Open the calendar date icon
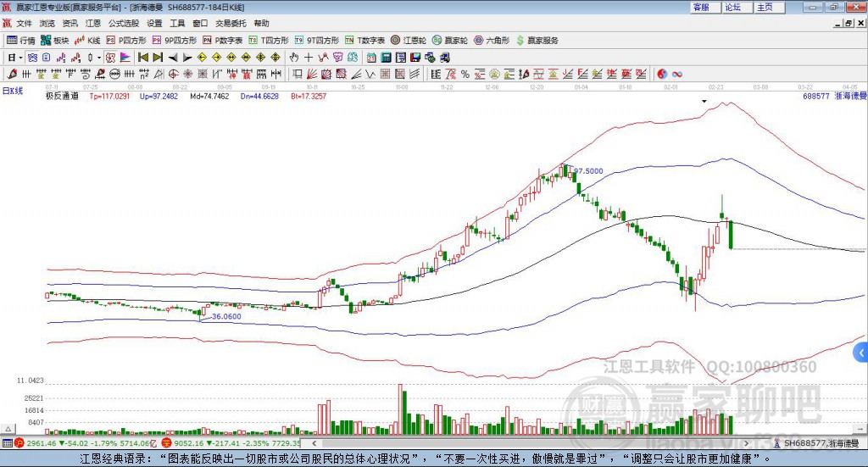The height and width of the screenshot is (467, 868). [x=371, y=58]
